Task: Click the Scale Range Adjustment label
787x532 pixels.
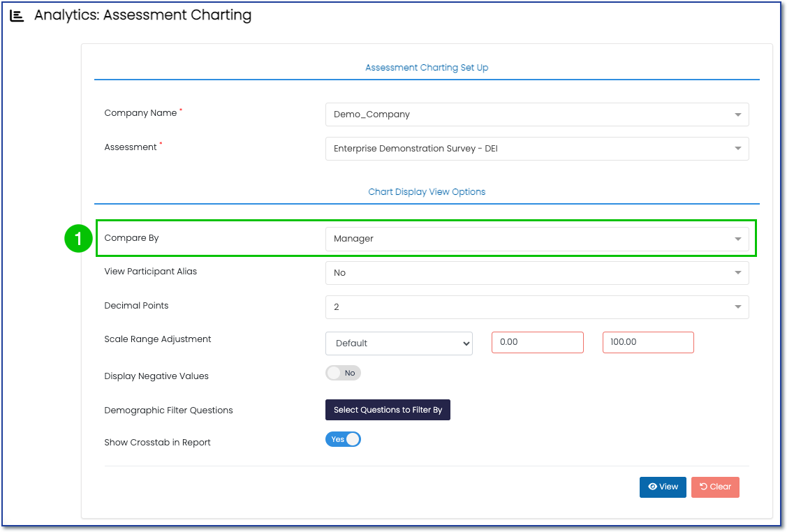Action: click(x=157, y=339)
